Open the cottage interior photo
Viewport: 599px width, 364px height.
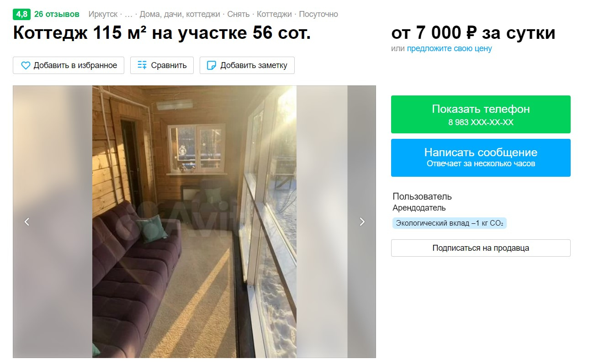click(194, 222)
